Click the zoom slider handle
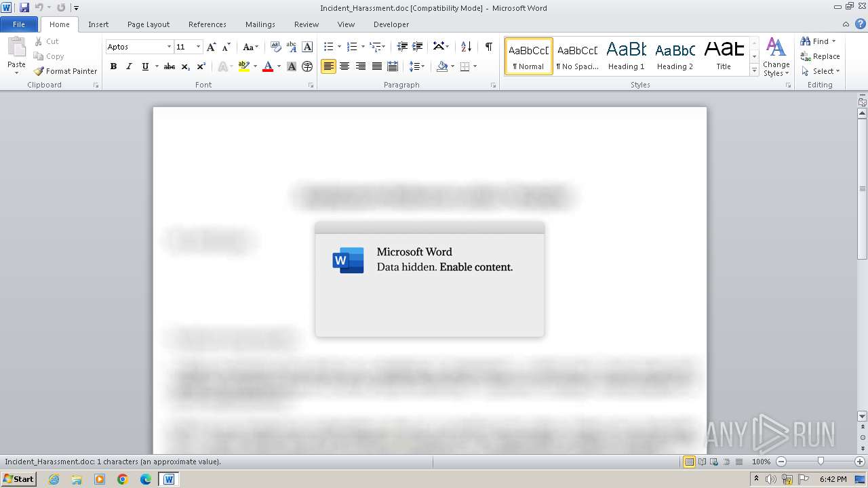This screenshot has height=488, width=868. [x=821, y=462]
